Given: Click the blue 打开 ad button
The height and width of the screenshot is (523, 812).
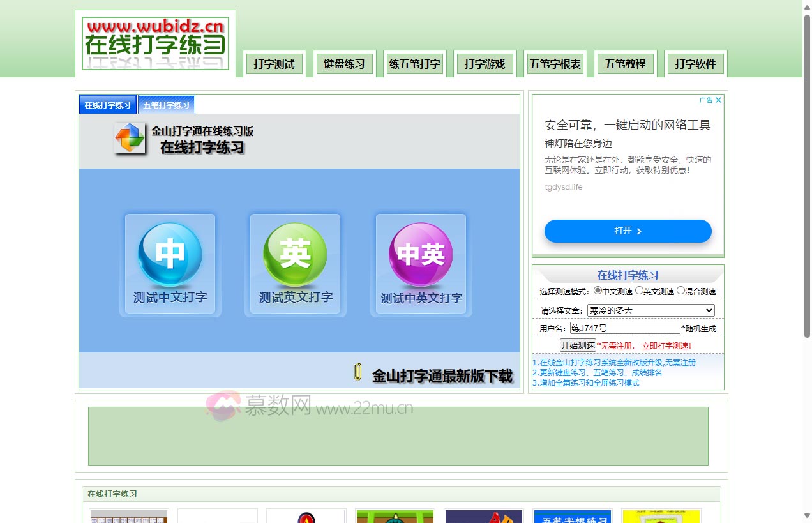Looking at the screenshot, I should click(628, 231).
